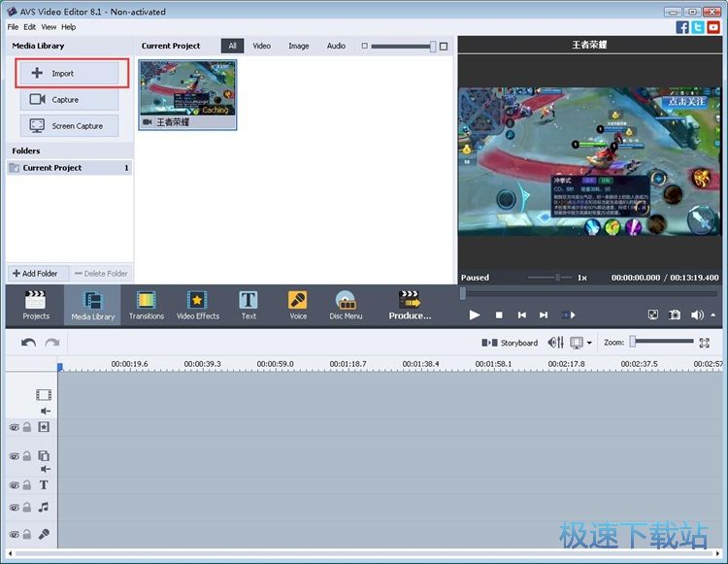Click the large thumbnail size icon
Screen dimensions: 728x564
tap(444, 46)
